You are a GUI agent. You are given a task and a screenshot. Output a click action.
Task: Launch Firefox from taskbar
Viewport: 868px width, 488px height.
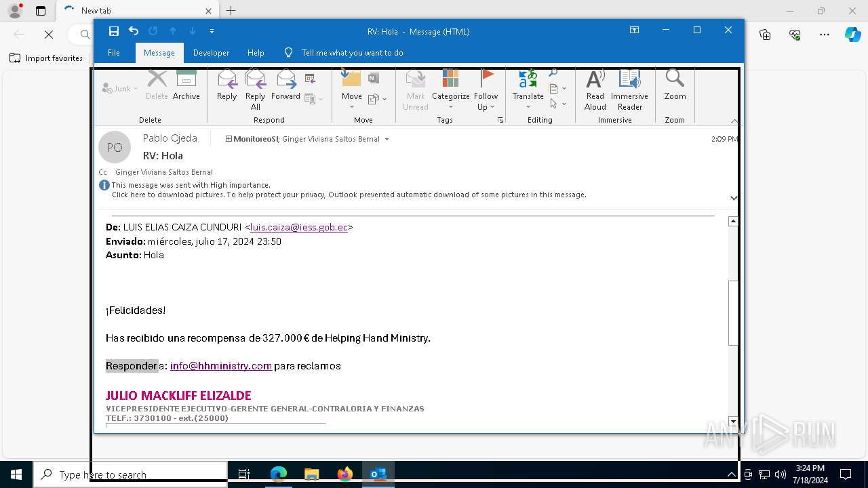click(x=344, y=474)
